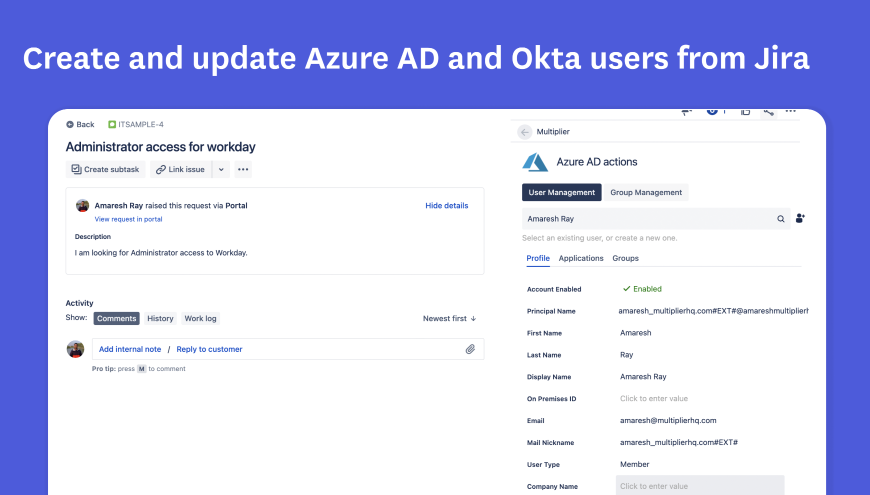The height and width of the screenshot is (495, 870).
Task: Click the Azure AD logo icon
Action: 535,162
